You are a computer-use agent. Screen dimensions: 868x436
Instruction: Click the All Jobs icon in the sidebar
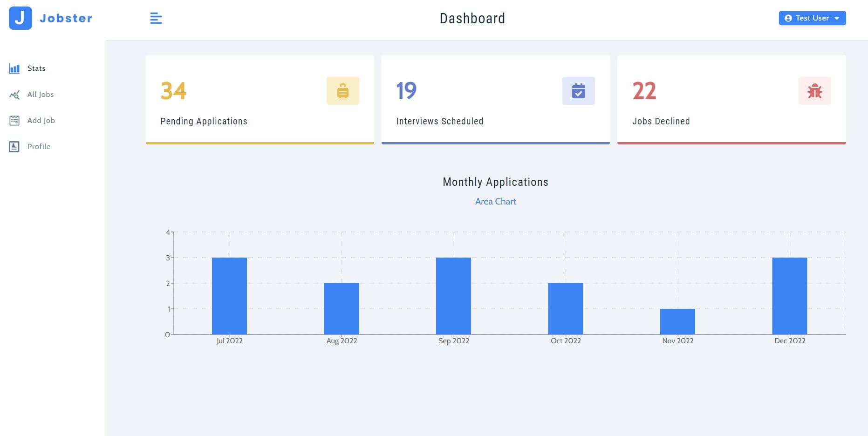coord(14,94)
